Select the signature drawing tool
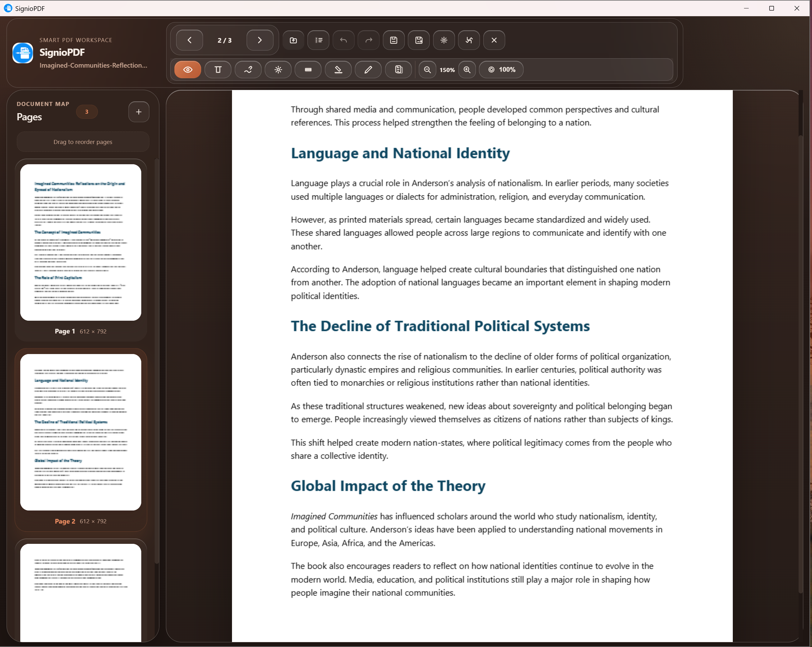The height and width of the screenshot is (647, 812). point(248,69)
